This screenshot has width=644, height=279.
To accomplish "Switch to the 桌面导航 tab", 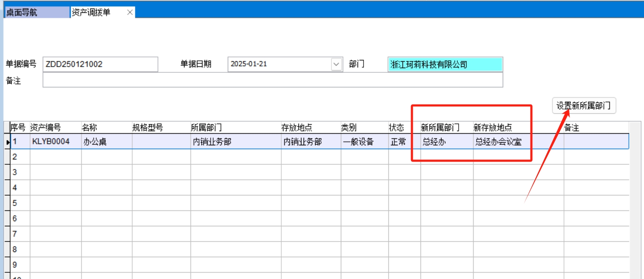I will point(36,12).
